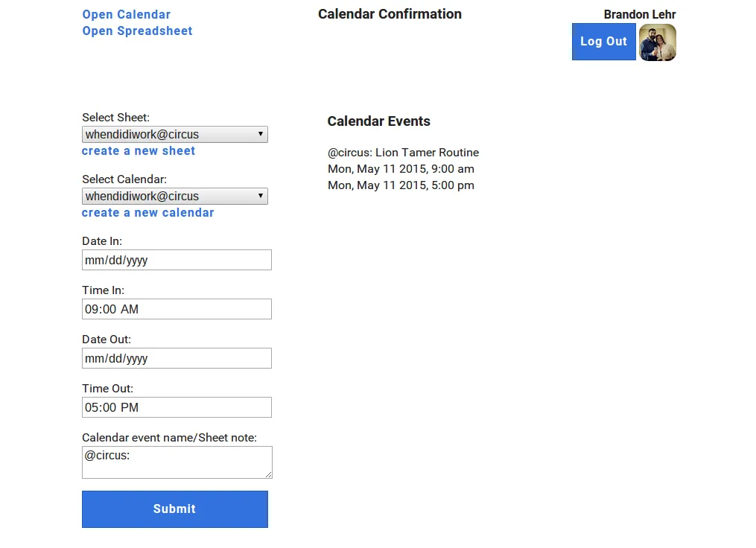Select the Time In field showing 09:00 AM
The width and height of the screenshot is (756, 548).
(x=177, y=309)
